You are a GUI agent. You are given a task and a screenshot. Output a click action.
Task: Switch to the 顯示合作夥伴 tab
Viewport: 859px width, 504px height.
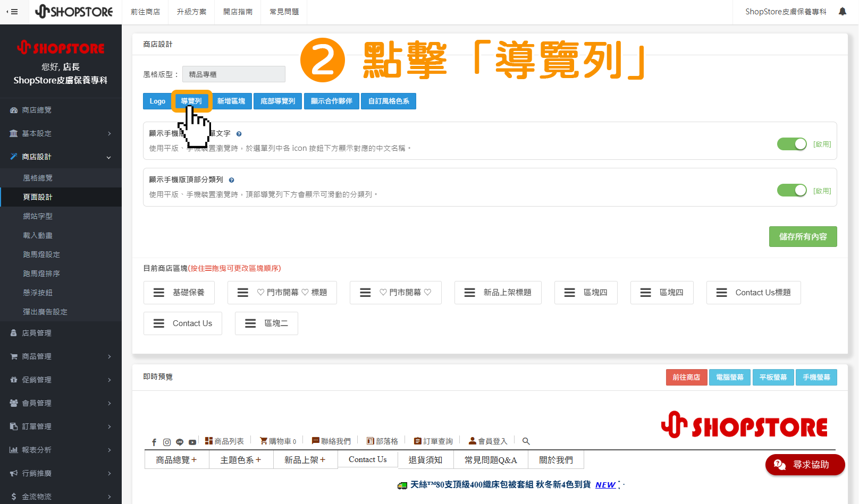pos(332,101)
